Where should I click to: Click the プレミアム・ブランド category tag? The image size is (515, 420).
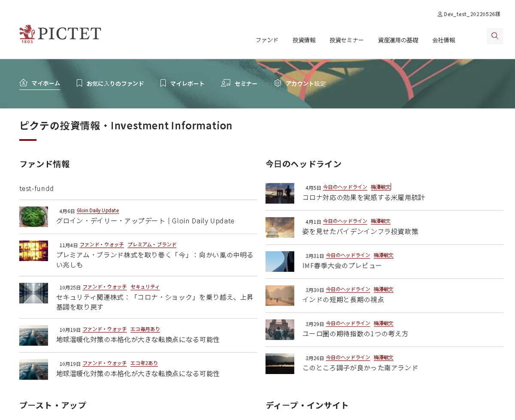152,245
